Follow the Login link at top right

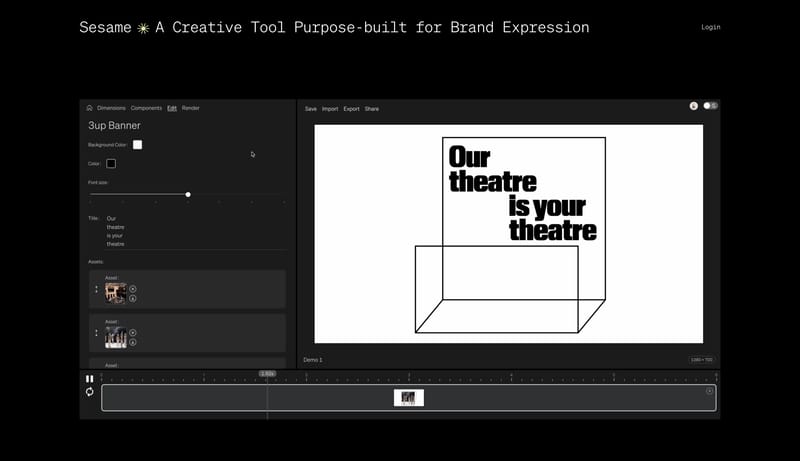click(710, 28)
